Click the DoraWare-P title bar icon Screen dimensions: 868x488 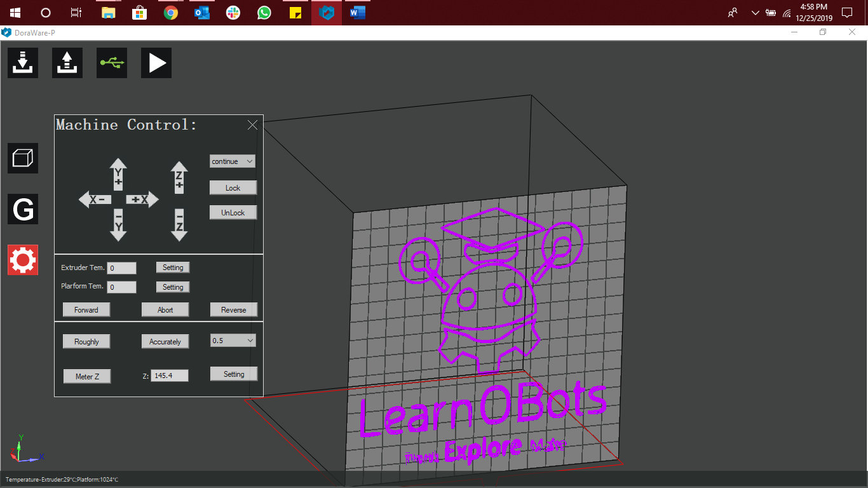[6, 32]
